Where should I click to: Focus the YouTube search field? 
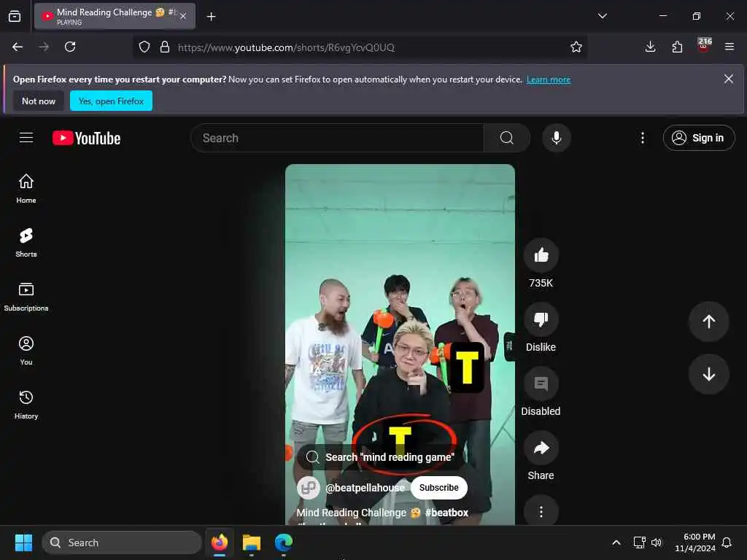(337, 138)
